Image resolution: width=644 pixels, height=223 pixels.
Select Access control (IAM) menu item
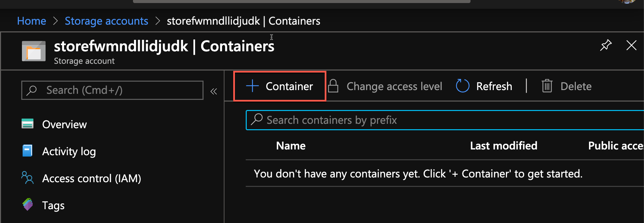tap(91, 178)
